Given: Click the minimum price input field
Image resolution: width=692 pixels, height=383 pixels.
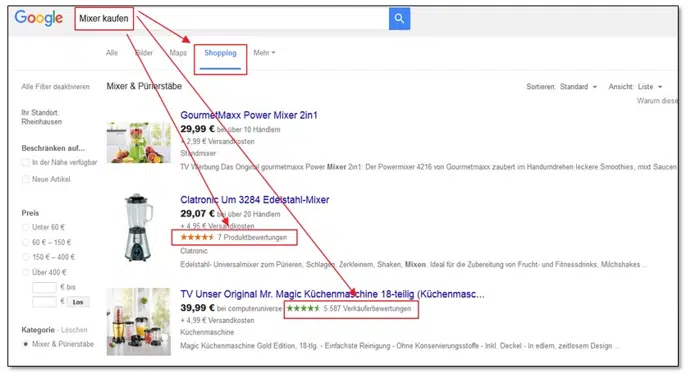Looking at the screenshot, I should click(x=44, y=287).
